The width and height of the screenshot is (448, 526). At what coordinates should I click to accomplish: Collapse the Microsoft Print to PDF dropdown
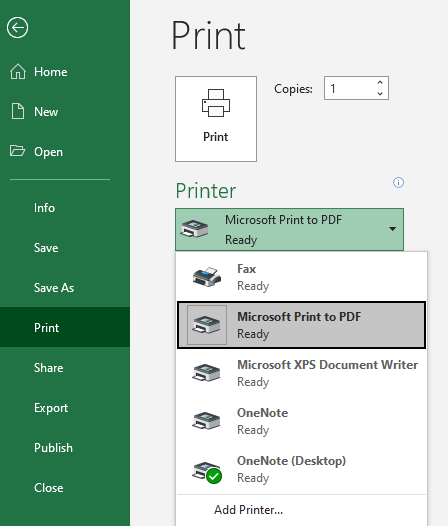tap(289, 229)
